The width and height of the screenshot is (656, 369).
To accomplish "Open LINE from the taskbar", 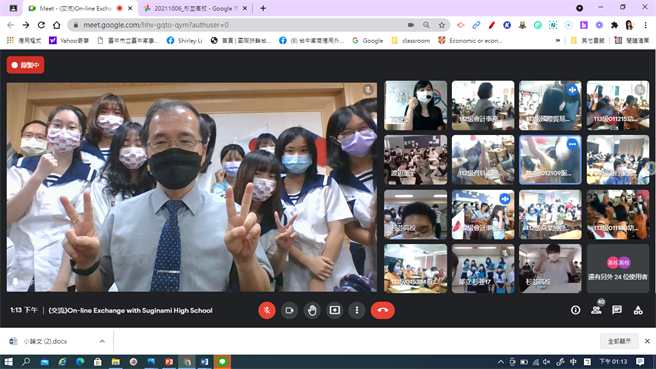I will tap(222, 362).
